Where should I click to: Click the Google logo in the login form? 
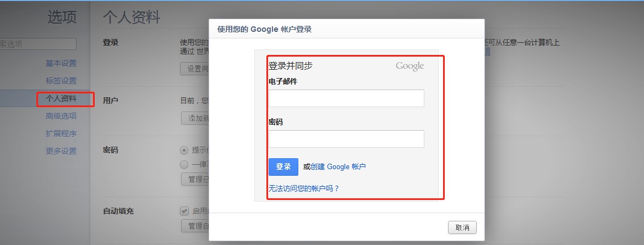coord(410,66)
